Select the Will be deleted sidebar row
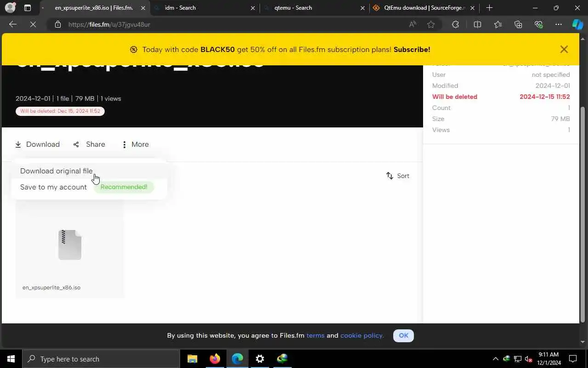This screenshot has height=368, width=588. (x=501, y=97)
